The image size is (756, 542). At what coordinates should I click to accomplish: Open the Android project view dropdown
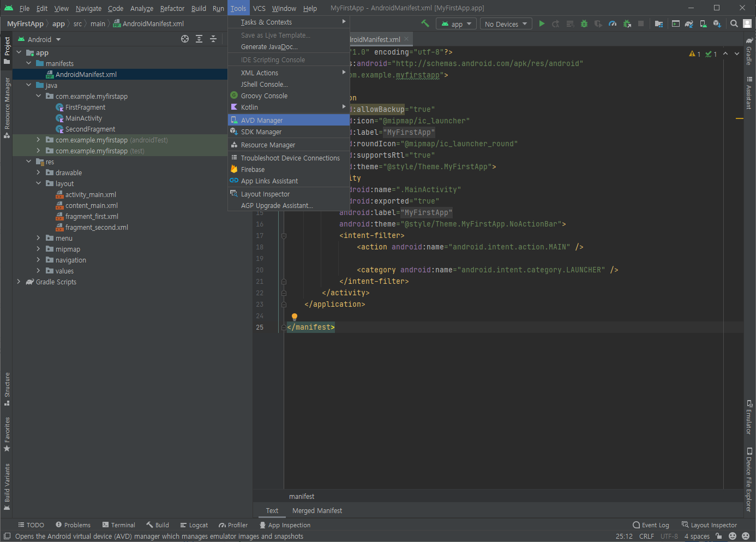click(x=39, y=39)
